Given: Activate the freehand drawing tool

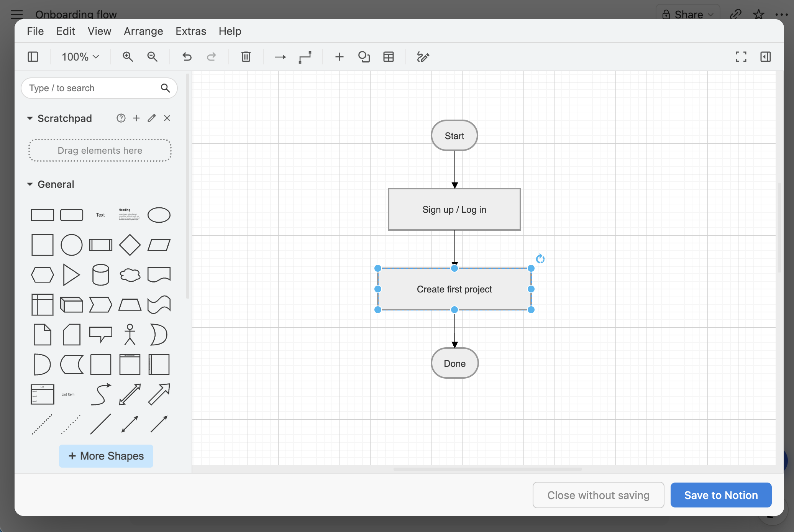Looking at the screenshot, I should coord(423,57).
